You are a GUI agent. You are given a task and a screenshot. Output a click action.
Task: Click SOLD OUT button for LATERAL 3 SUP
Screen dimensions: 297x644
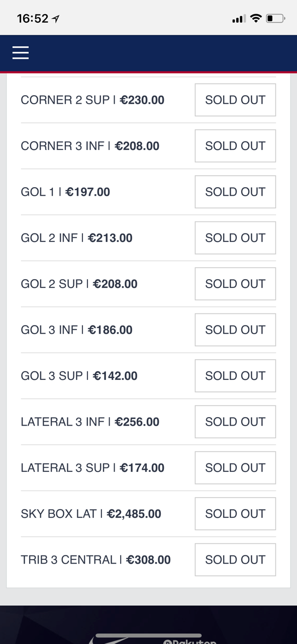(x=235, y=468)
